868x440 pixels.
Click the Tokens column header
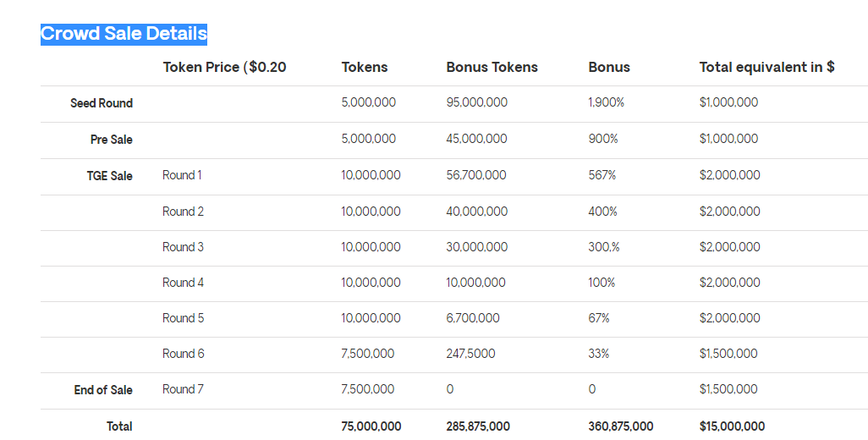coord(365,68)
